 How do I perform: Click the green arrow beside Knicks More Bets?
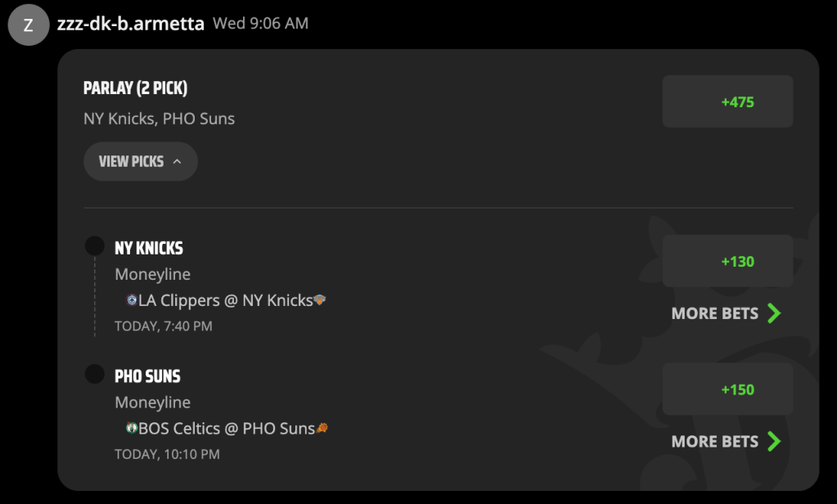coord(774,313)
